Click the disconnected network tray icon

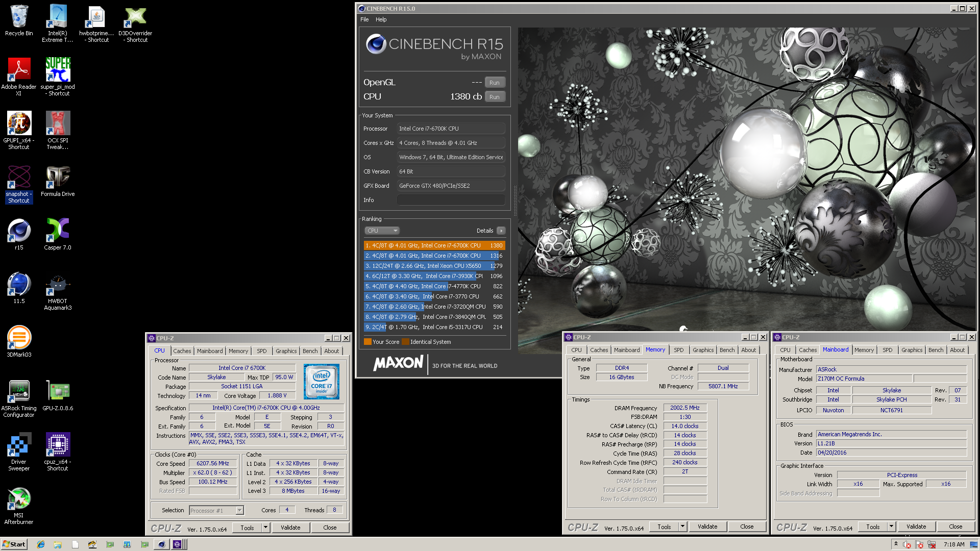point(932,544)
